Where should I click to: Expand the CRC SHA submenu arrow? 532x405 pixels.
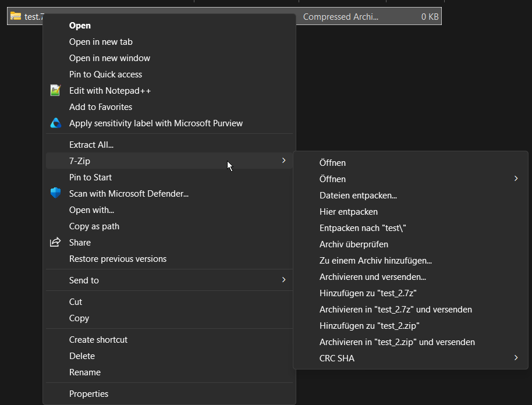(x=516, y=358)
